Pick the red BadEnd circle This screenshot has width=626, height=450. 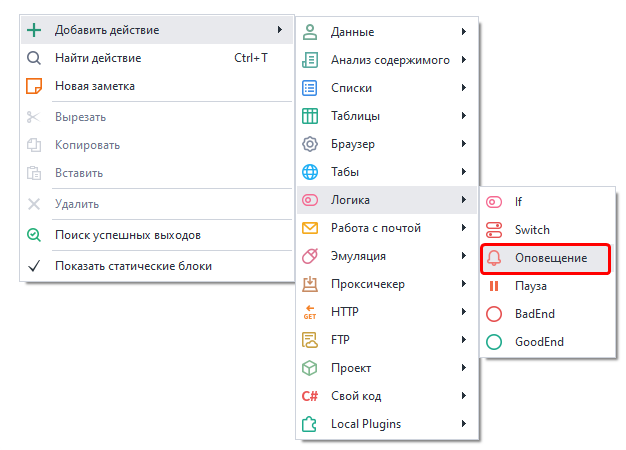pos(493,314)
